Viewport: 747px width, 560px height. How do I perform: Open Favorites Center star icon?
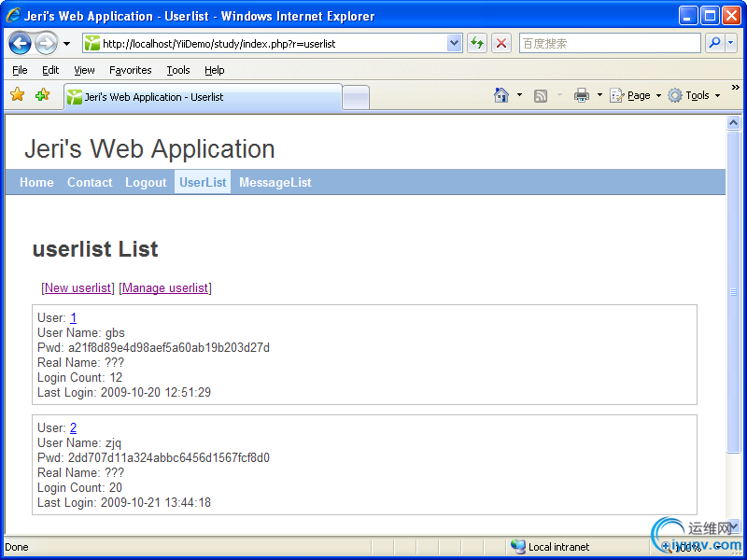(17, 94)
